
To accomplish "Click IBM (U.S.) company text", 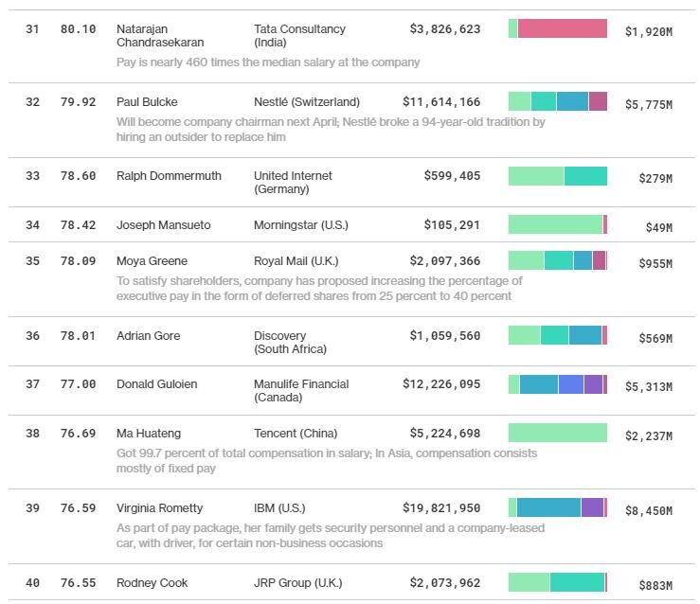I will [279, 508].
